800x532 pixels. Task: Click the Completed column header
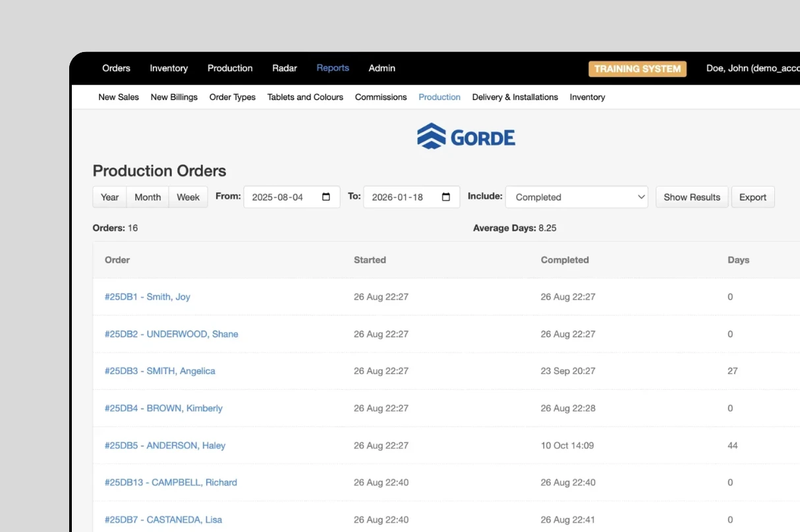coord(565,260)
